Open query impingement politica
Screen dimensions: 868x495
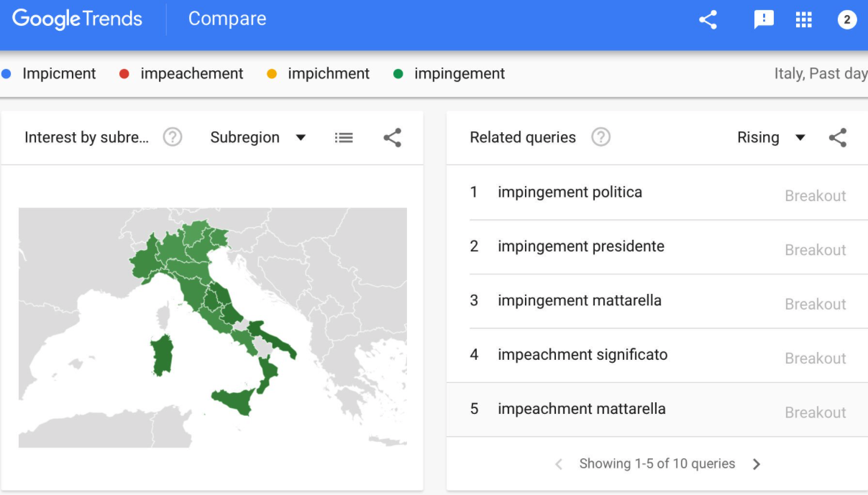[570, 192]
